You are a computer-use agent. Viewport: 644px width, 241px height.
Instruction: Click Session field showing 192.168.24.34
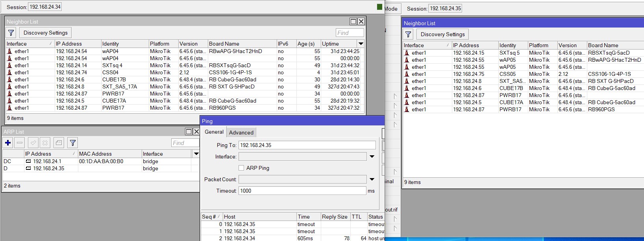pos(45,7)
